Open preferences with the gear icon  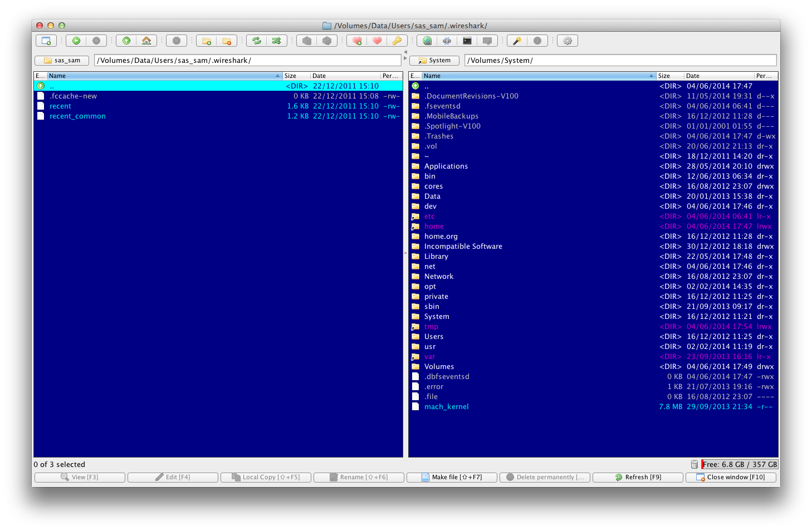tap(567, 41)
